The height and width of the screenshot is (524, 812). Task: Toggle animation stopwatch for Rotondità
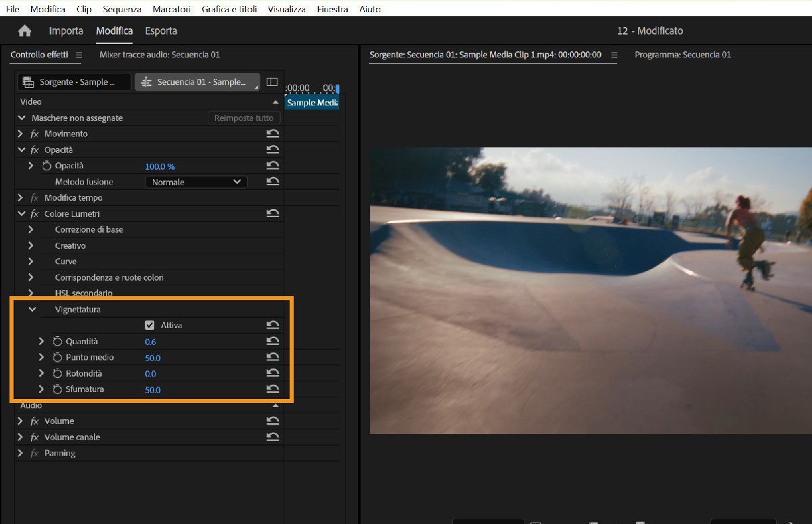click(58, 373)
